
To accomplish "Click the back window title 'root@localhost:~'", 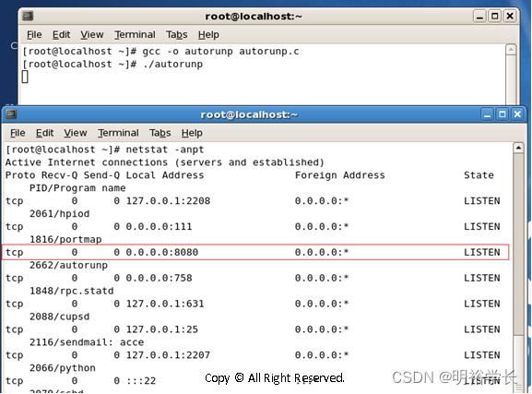I will [254, 17].
